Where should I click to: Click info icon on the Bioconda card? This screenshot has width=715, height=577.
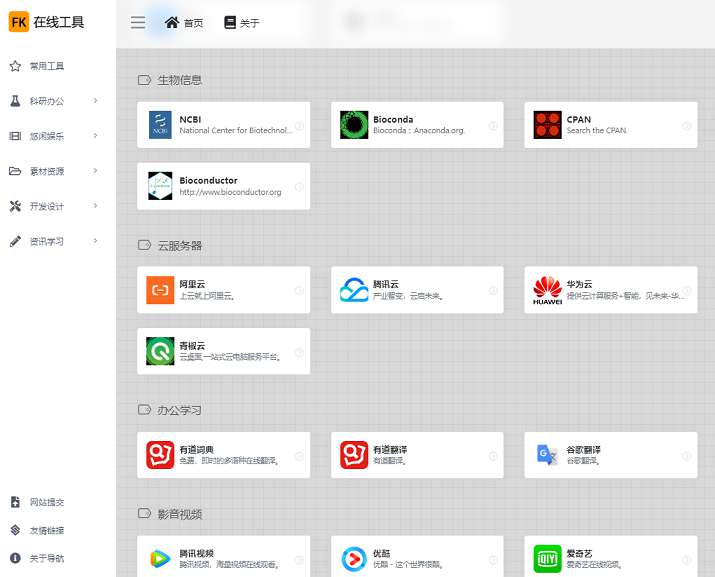pos(493,126)
